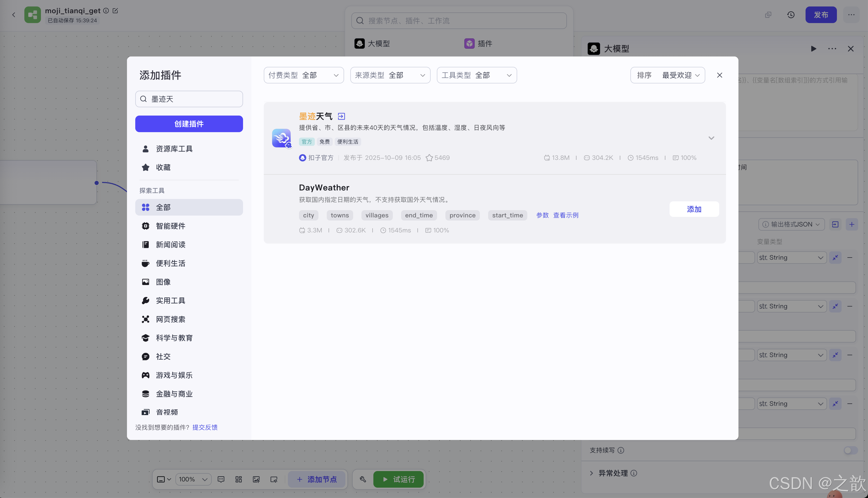Click the export image icon in the bottom toolbar
Image resolution: width=868 pixels, height=498 pixels.
tap(256, 479)
